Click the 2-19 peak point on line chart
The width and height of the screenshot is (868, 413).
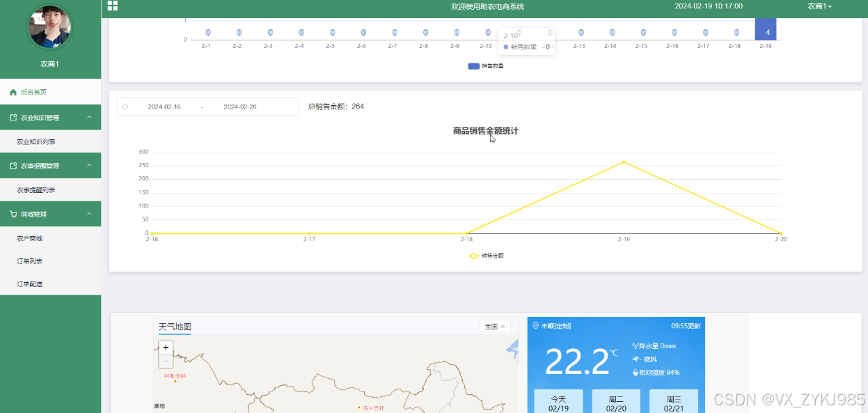coord(624,162)
